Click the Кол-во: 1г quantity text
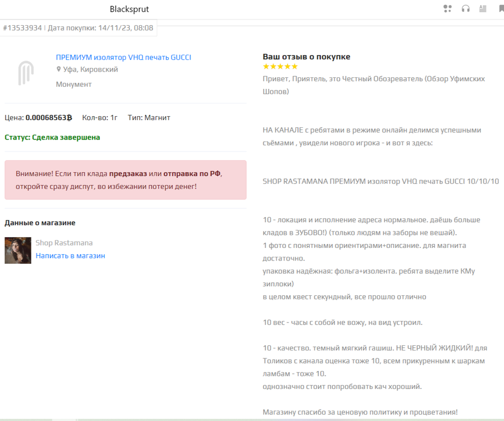Image resolution: width=504 pixels, height=421 pixels. [x=99, y=118]
